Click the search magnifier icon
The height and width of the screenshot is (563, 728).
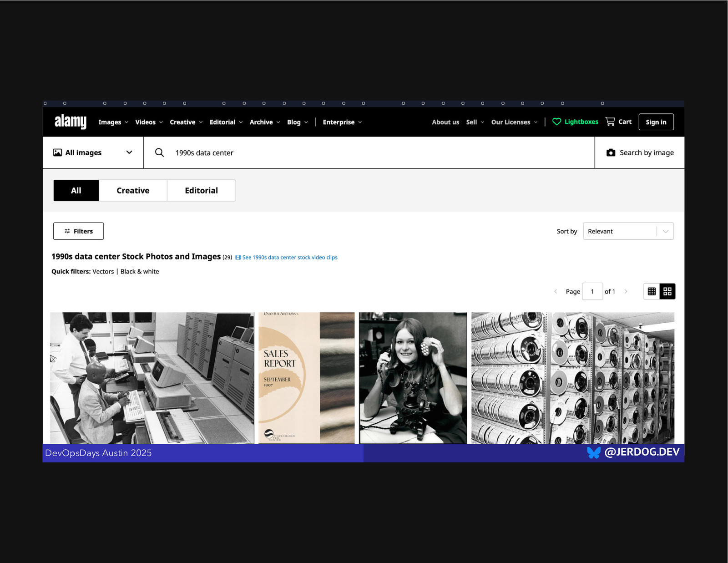tap(159, 152)
